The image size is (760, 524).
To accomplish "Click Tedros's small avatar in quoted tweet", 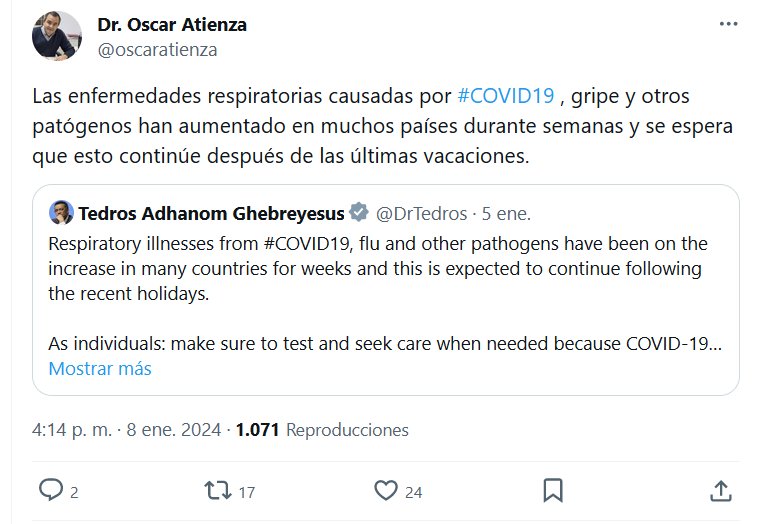I will [x=61, y=213].
